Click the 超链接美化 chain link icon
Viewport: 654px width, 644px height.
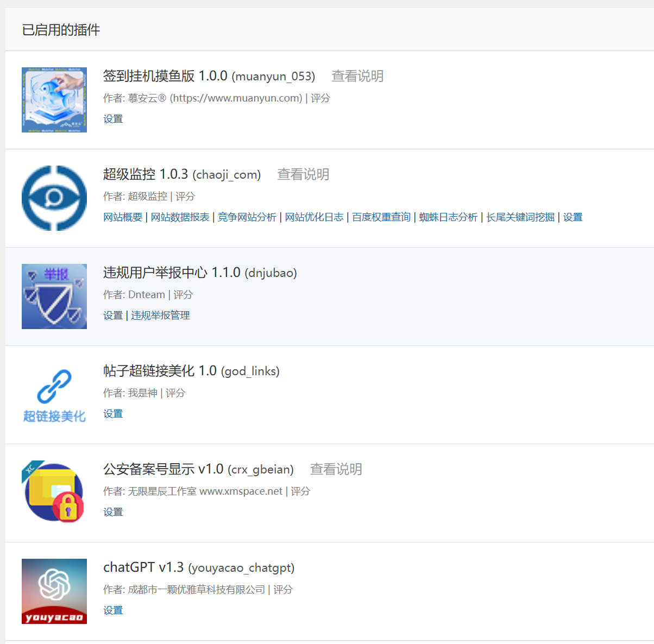point(54,395)
